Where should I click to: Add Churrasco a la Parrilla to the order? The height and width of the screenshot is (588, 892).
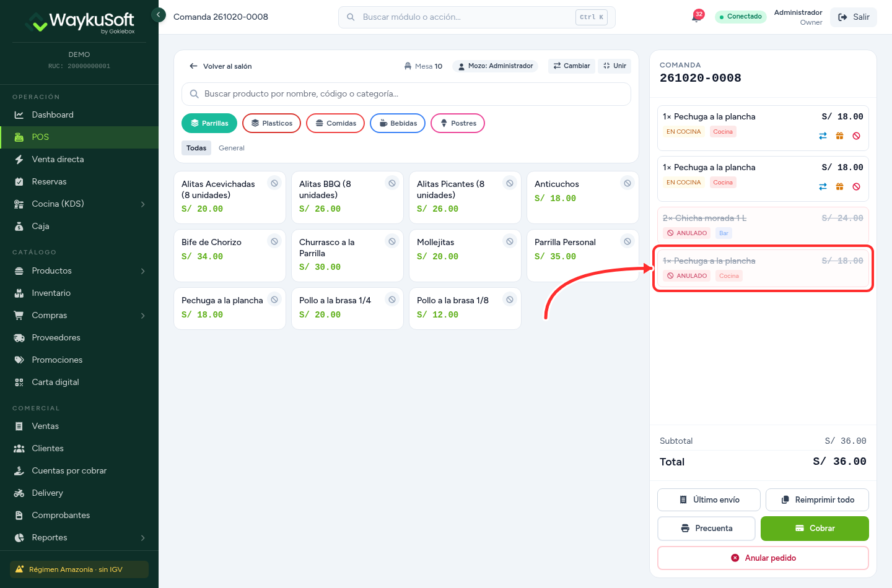tap(348, 256)
